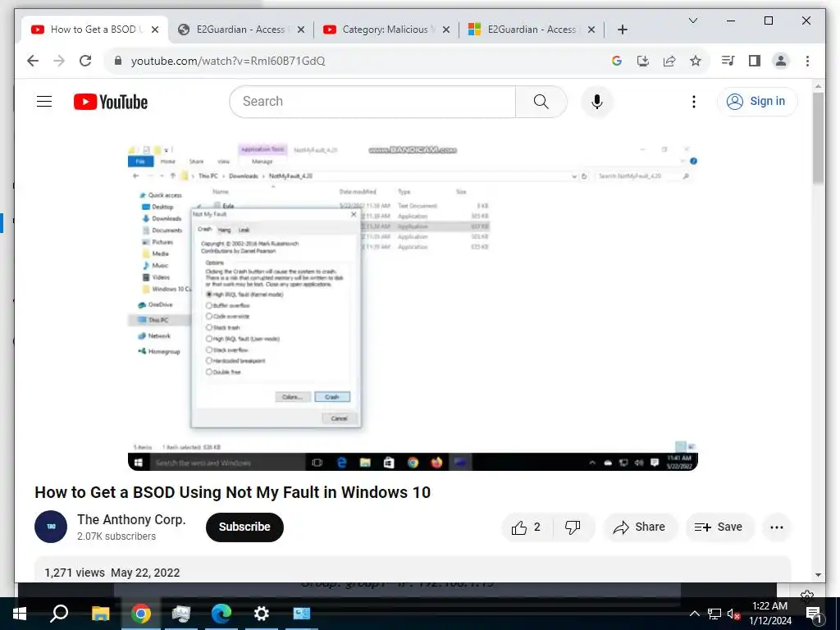
Task: Open Settings gear in the taskbar
Action: coord(261,614)
